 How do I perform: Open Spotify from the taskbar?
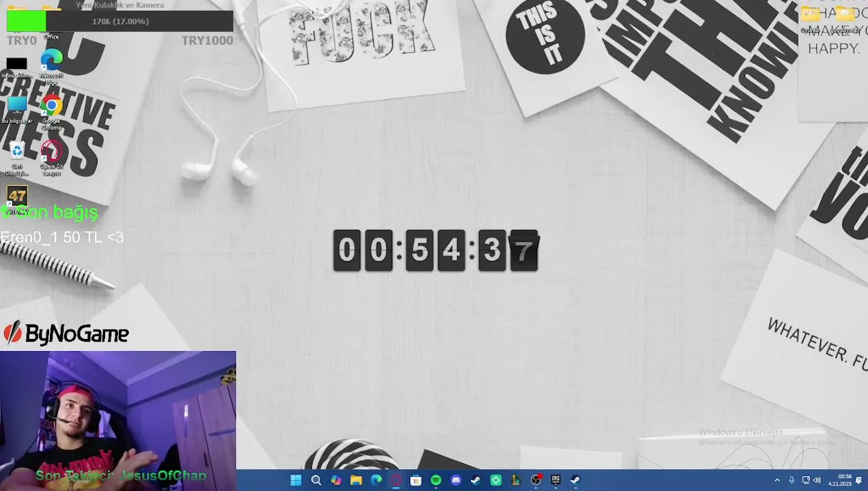tap(436, 480)
